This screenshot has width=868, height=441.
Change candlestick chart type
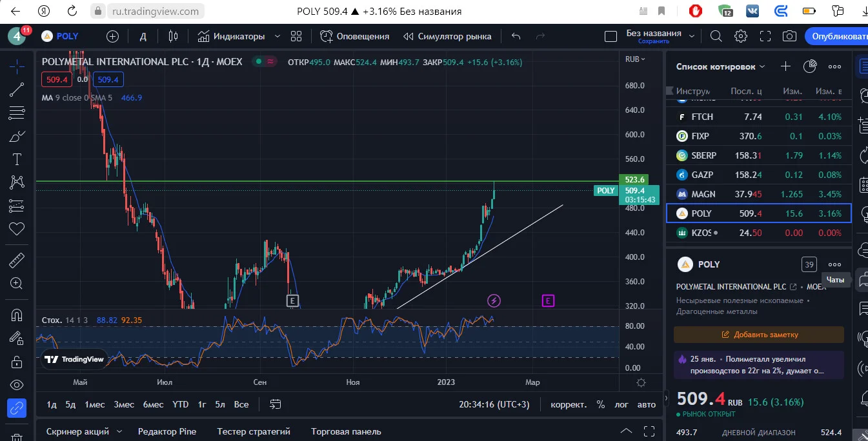click(173, 36)
